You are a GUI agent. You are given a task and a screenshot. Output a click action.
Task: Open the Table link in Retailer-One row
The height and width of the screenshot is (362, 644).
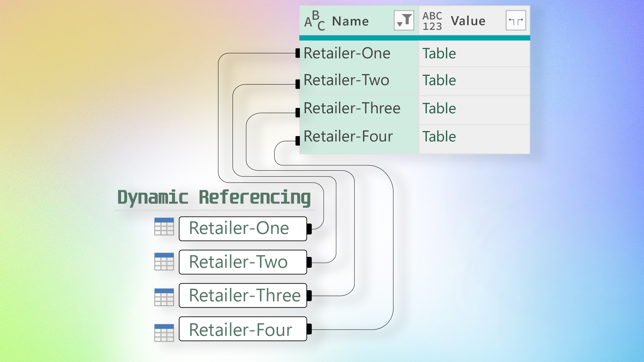(439, 54)
